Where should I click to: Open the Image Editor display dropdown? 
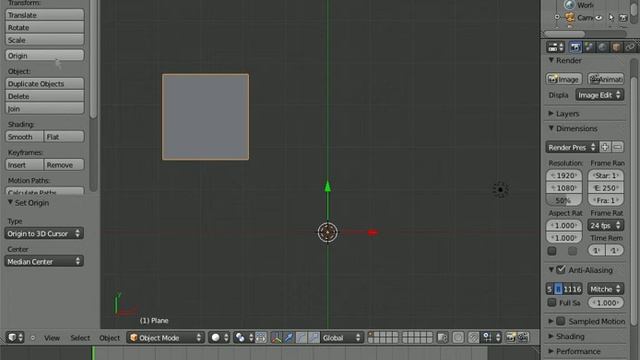click(600, 95)
